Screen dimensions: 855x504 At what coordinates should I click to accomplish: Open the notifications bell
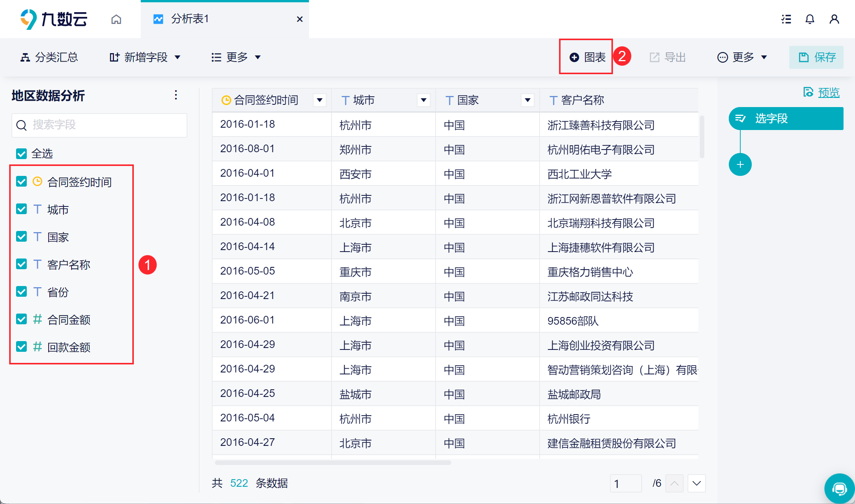pyautogui.click(x=809, y=19)
